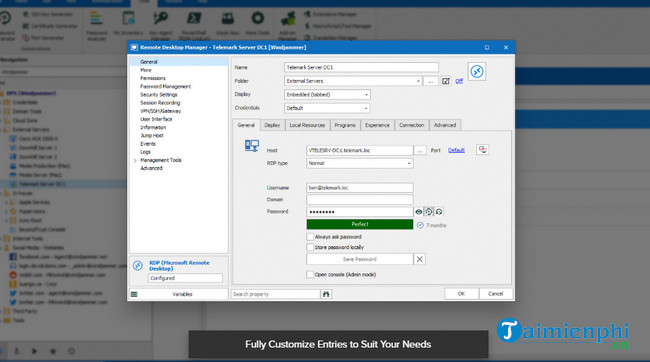Open password history icon next to generator

click(439, 212)
